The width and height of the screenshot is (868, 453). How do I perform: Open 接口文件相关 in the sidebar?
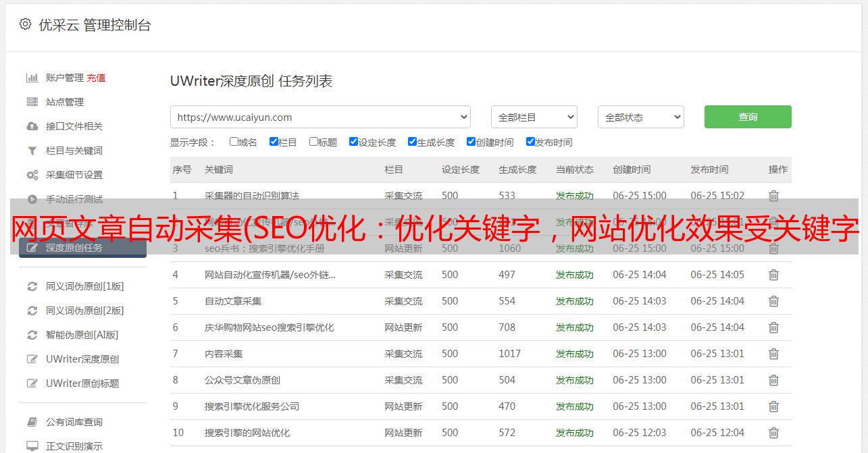74,126
